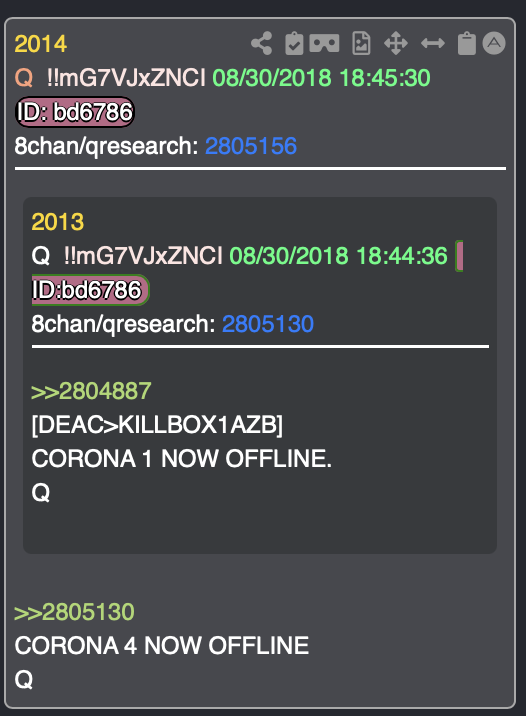Open 8chan post link 2805156
The width and height of the screenshot is (526, 716).
pos(251,146)
